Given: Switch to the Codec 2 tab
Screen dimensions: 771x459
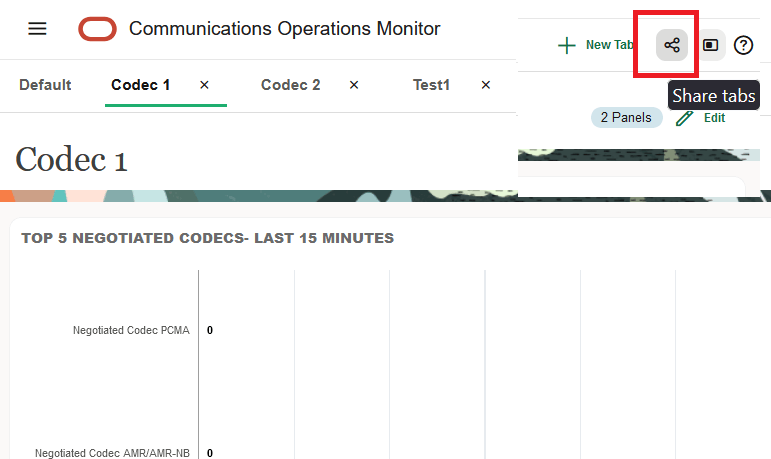Looking at the screenshot, I should click(x=291, y=85).
